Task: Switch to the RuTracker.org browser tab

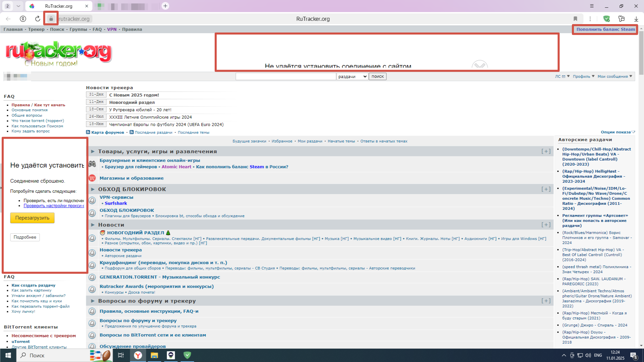Action: [57, 6]
